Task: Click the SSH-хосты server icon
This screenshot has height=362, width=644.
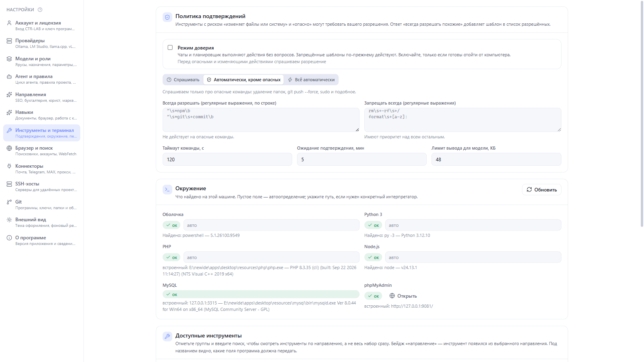Action: (9, 184)
